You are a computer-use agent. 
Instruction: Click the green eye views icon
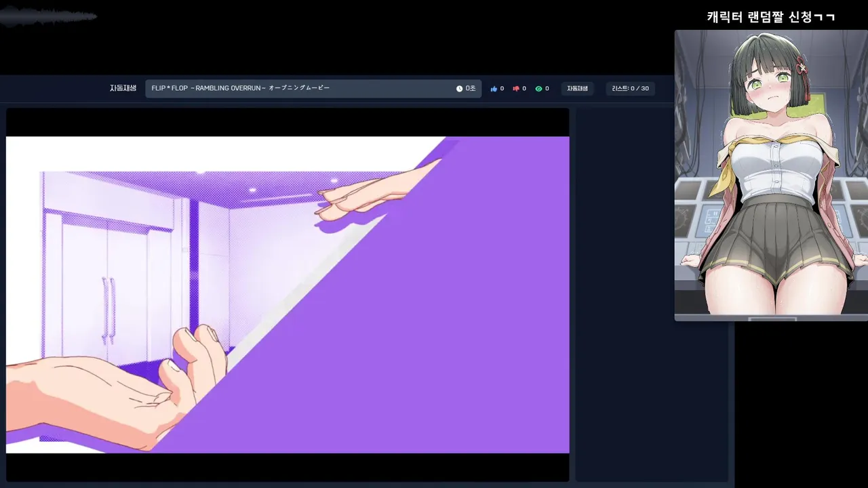coord(538,89)
